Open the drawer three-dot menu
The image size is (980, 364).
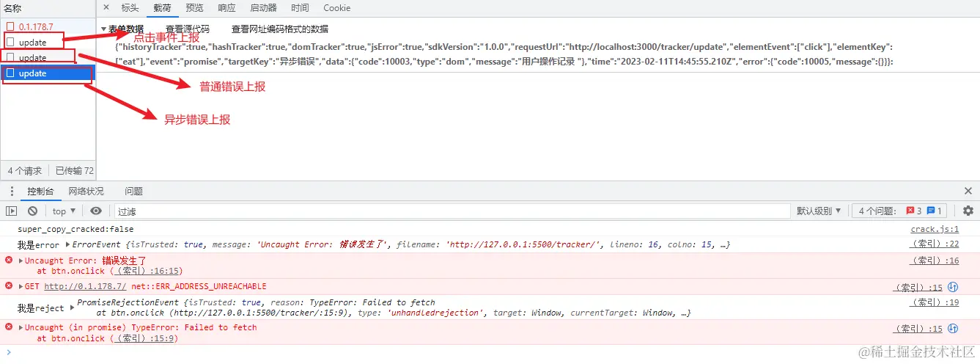(12, 191)
